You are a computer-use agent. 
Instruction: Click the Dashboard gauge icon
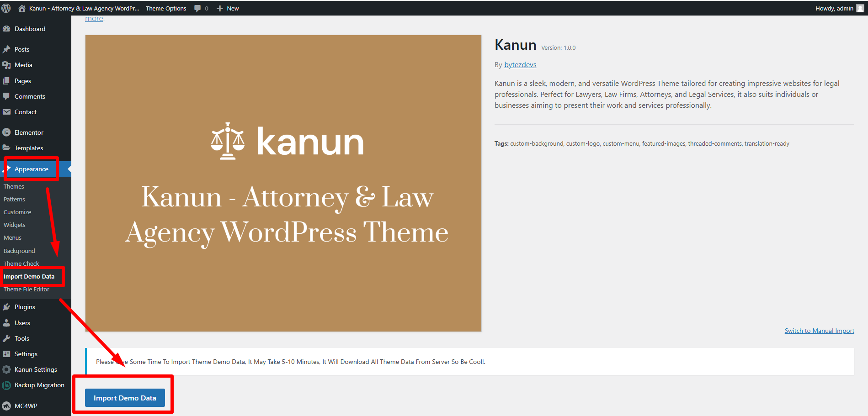point(6,29)
